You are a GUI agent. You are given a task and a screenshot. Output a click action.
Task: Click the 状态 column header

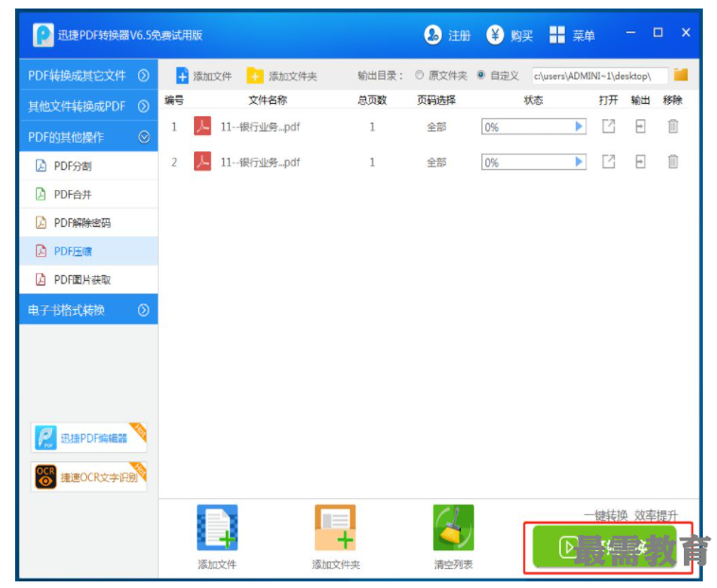pos(533,100)
